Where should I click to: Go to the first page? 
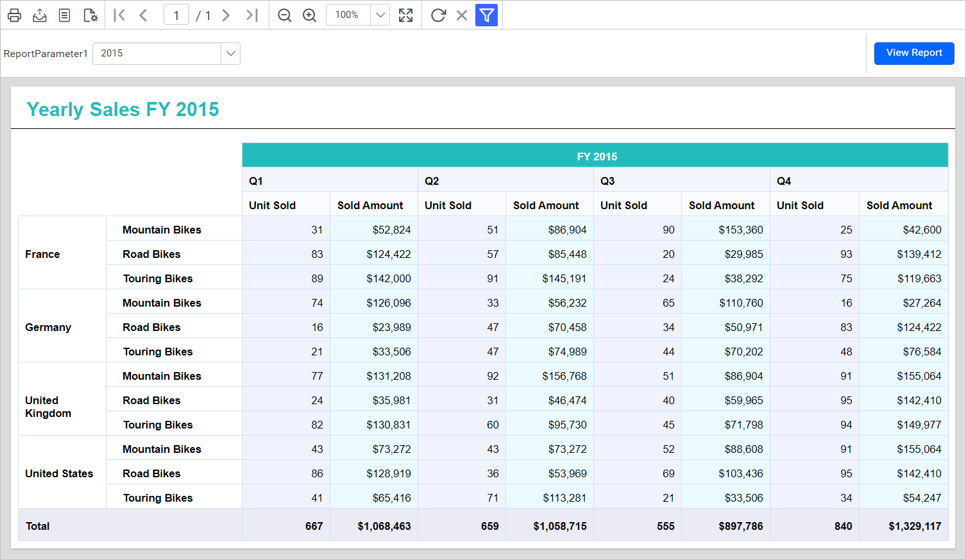coord(119,15)
